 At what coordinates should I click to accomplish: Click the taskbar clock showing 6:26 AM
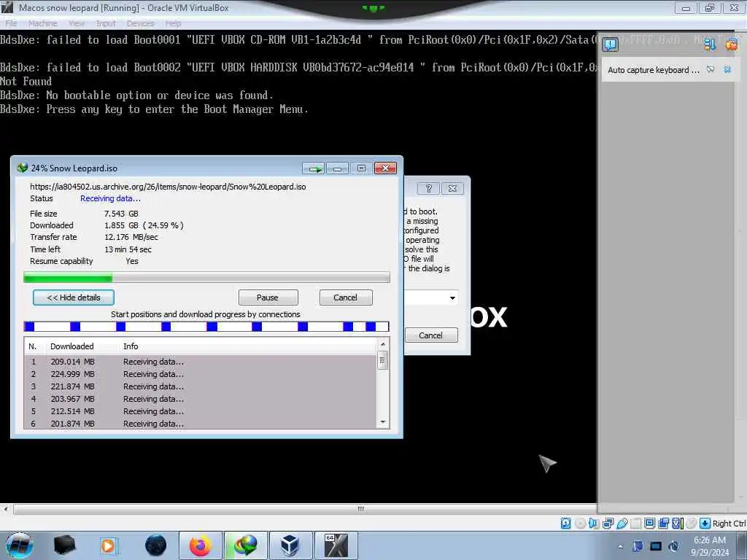pos(710,546)
